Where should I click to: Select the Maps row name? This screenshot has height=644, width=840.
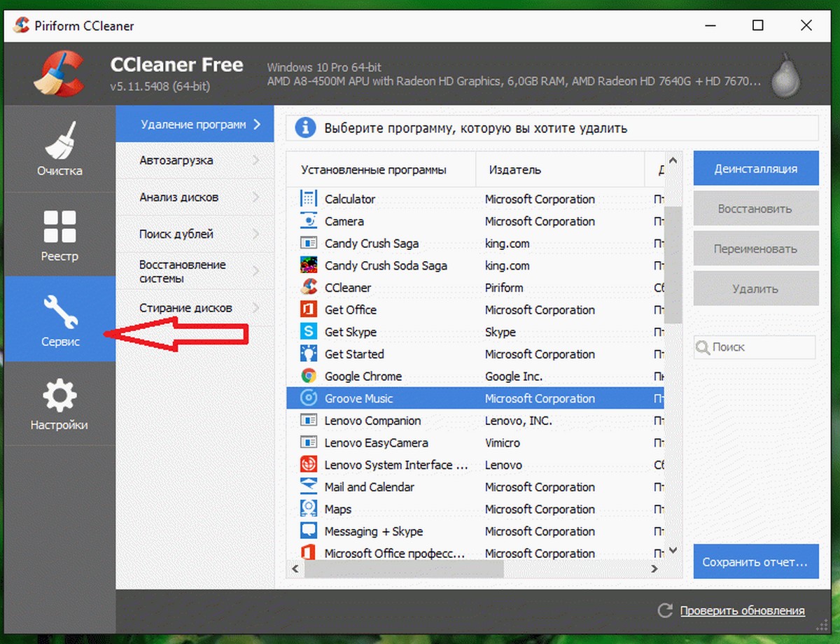click(x=338, y=509)
